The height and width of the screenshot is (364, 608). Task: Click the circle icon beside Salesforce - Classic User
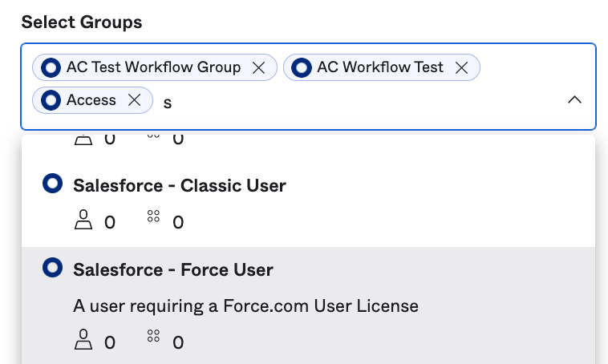(52, 183)
